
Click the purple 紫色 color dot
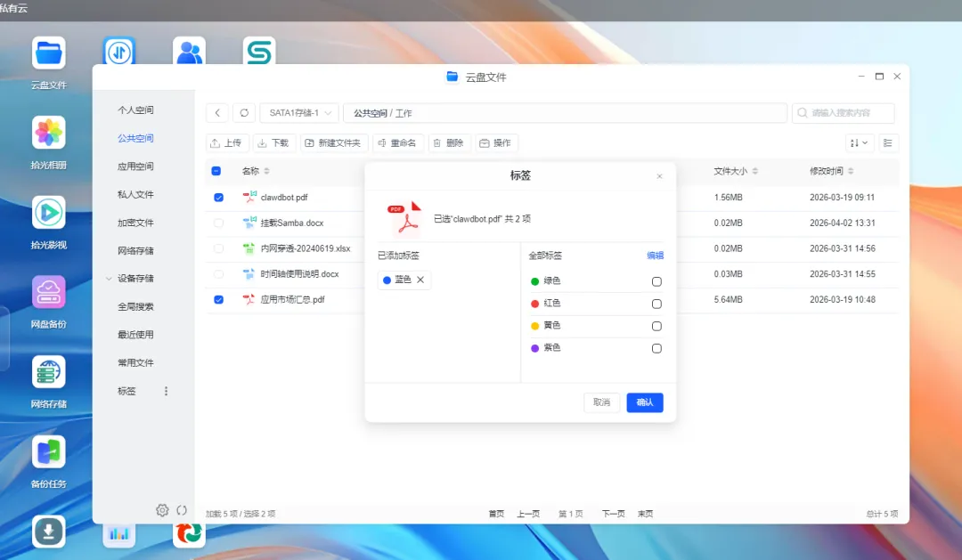(535, 348)
